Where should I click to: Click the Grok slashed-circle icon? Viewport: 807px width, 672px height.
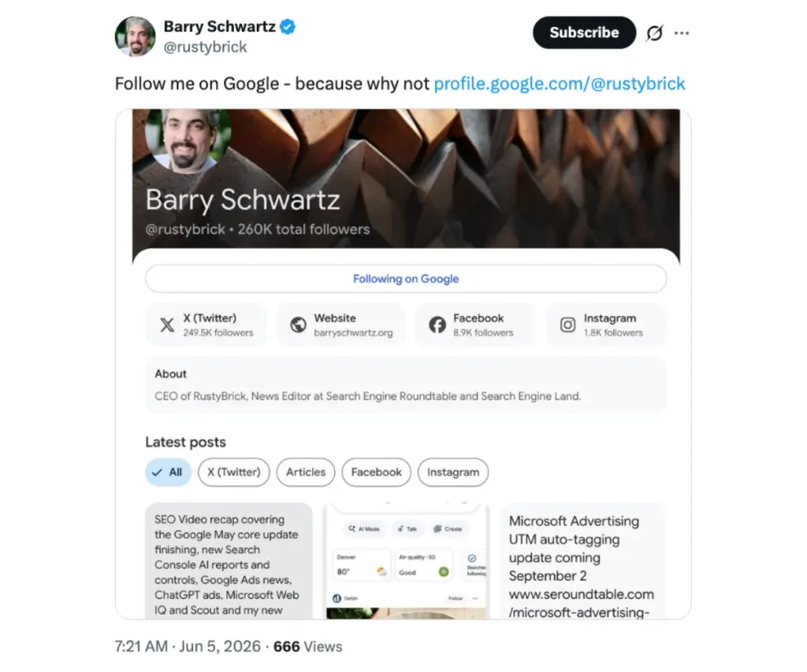click(x=654, y=33)
